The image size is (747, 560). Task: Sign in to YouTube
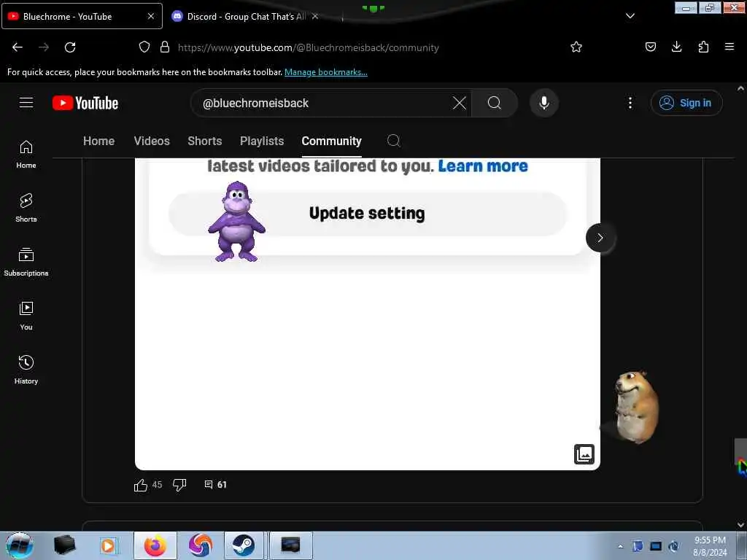[x=686, y=103]
